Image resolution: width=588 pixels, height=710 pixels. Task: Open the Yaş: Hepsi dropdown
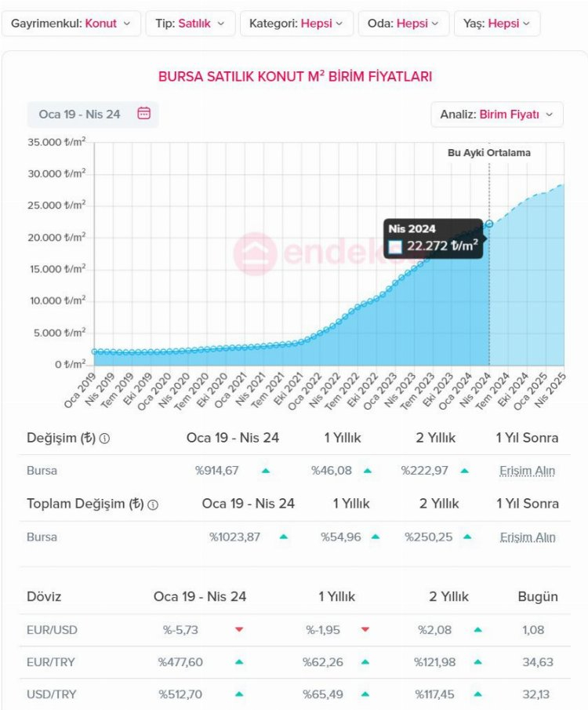(x=497, y=24)
